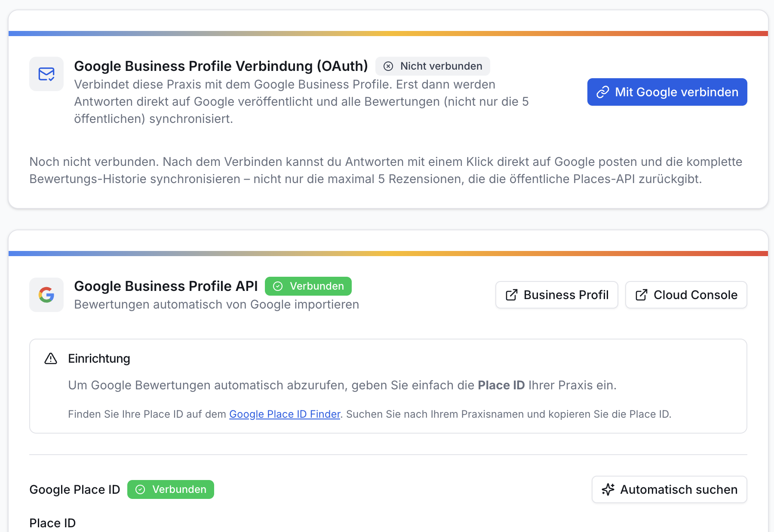Click the Automatisch suchen button
The width and height of the screenshot is (774, 532).
point(669,489)
